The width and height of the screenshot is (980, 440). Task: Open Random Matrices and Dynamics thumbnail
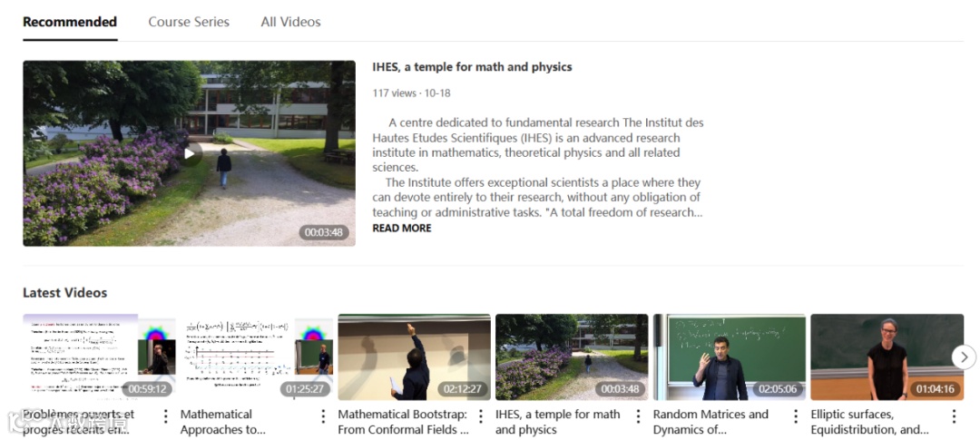(x=730, y=357)
